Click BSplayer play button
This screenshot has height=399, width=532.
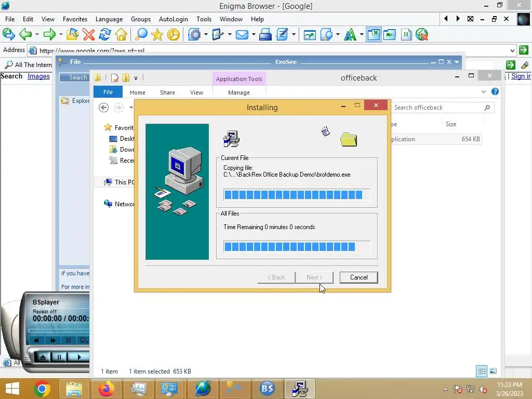point(79,357)
